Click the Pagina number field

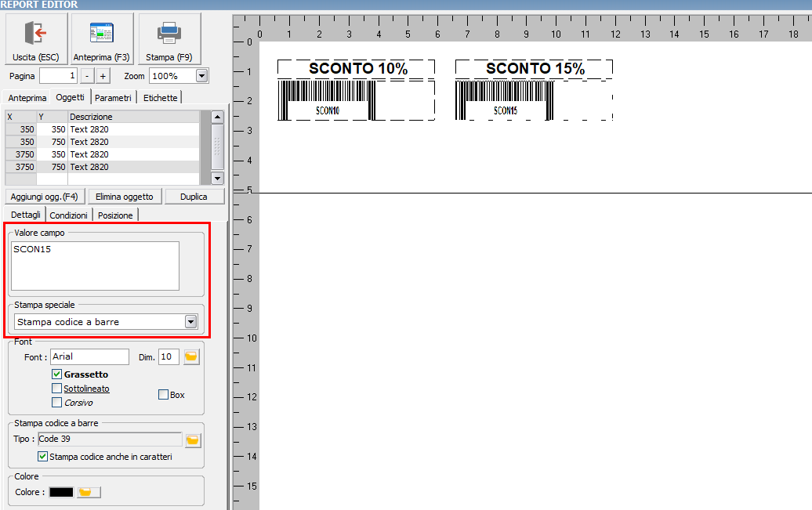pyautogui.click(x=58, y=76)
